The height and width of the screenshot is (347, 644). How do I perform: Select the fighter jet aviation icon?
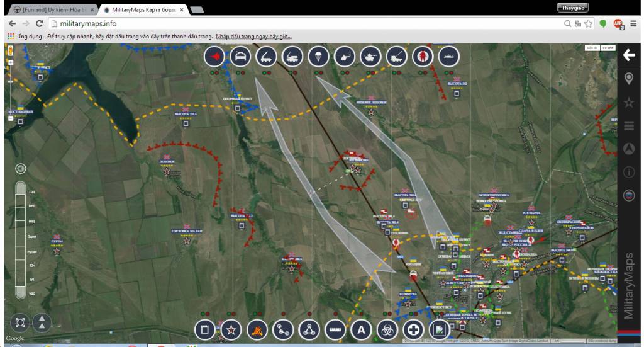point(214,57)
